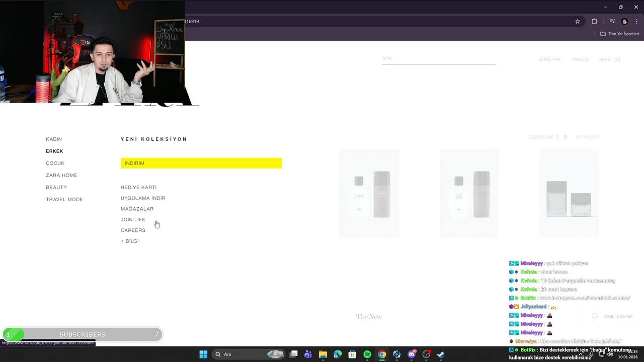This screenshot has width=644, height=362.
Task: Bookmark this page with the star icon
Action: [578, 22]
